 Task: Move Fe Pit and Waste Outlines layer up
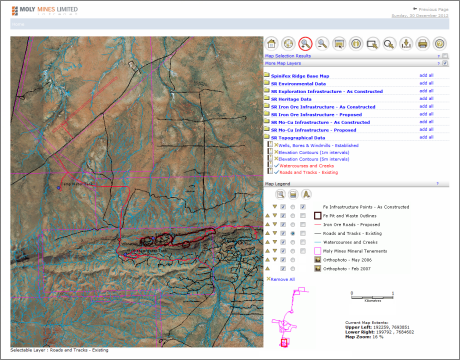pos(267,216)
